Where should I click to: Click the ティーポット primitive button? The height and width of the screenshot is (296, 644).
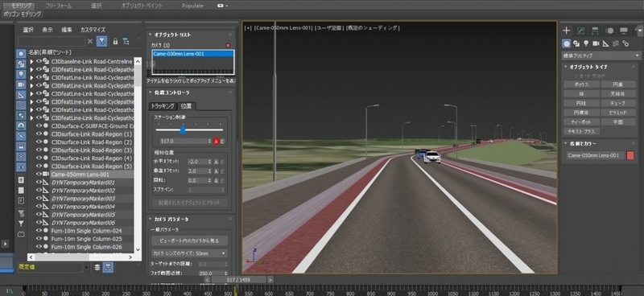pos(581,122)
